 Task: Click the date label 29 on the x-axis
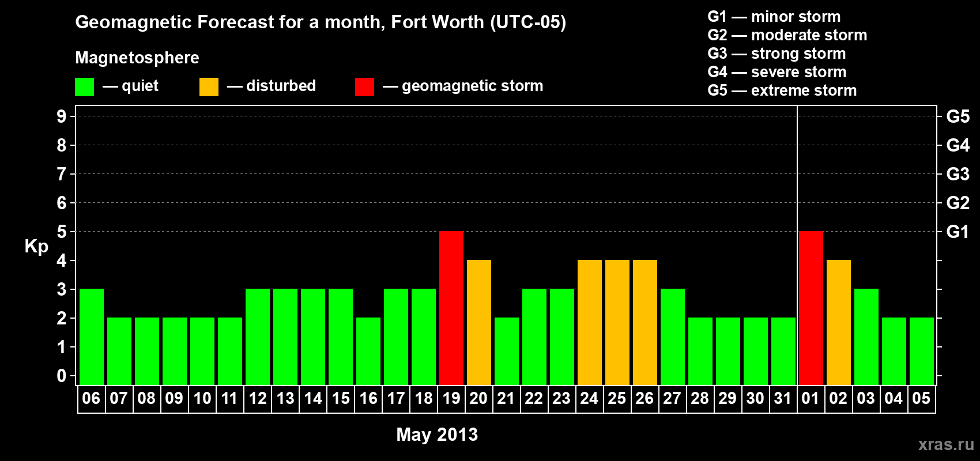(728, 399)
